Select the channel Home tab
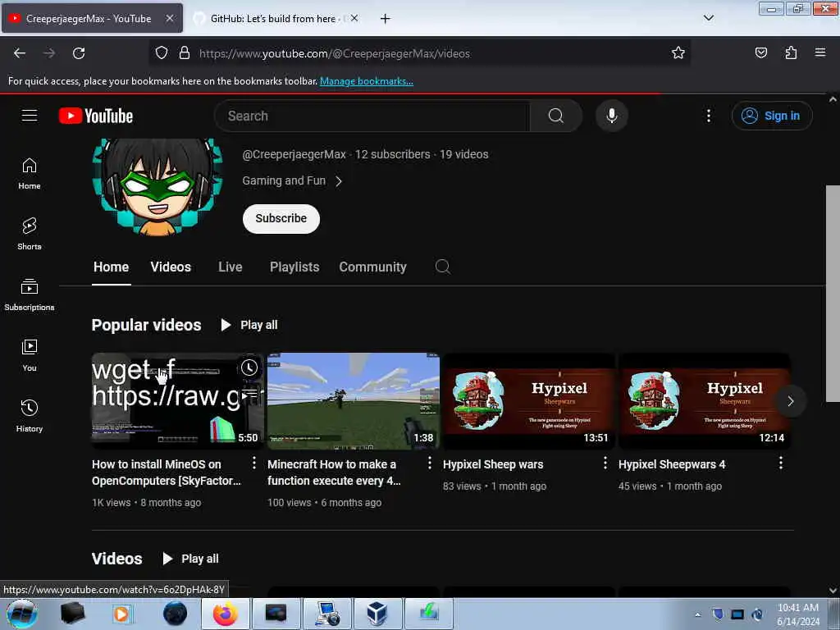 (x=112, y=267)
